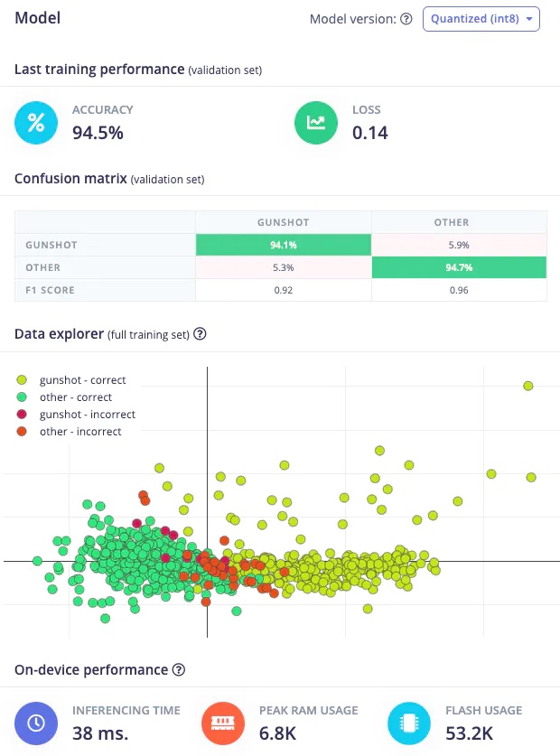The image size is (560, 756).
Task: Click the GUNSHOT column header in matrix
Action: (283, 222)
